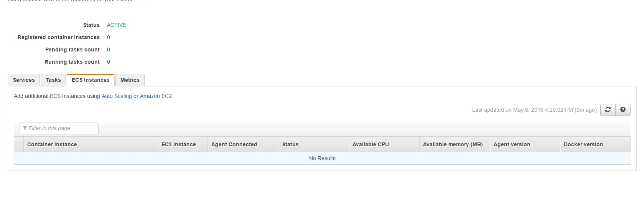
Task: Click the refresh icon button
Action: 608,110
